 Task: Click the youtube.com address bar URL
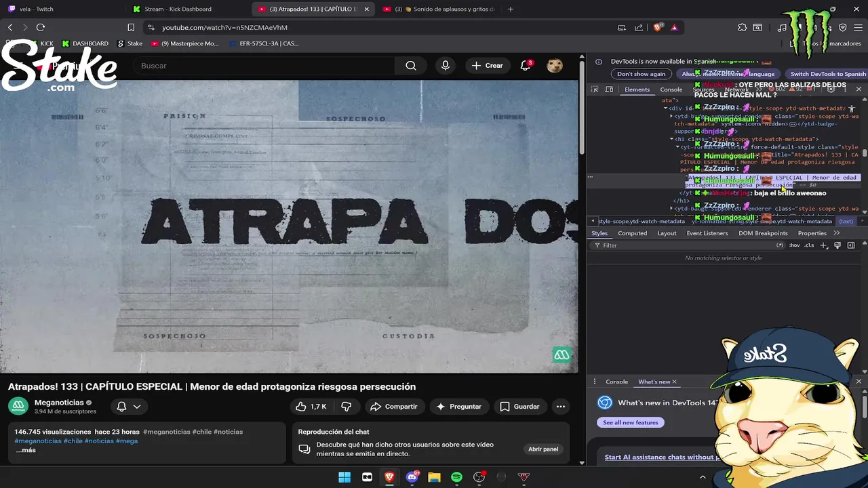224,27
